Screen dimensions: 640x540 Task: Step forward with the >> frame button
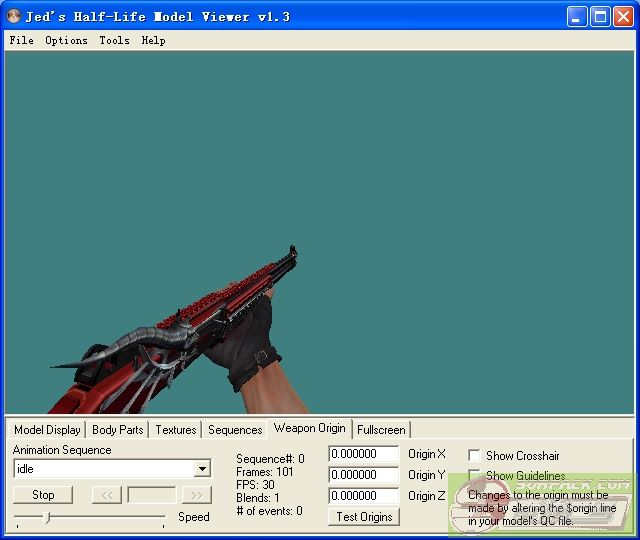click(x=197, y=495)
